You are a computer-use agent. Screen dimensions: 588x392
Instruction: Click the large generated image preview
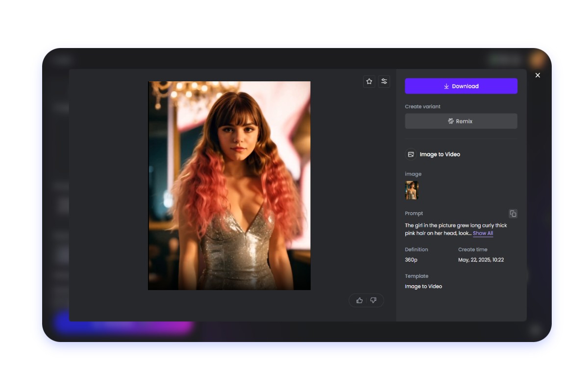(x=229, y=185)
